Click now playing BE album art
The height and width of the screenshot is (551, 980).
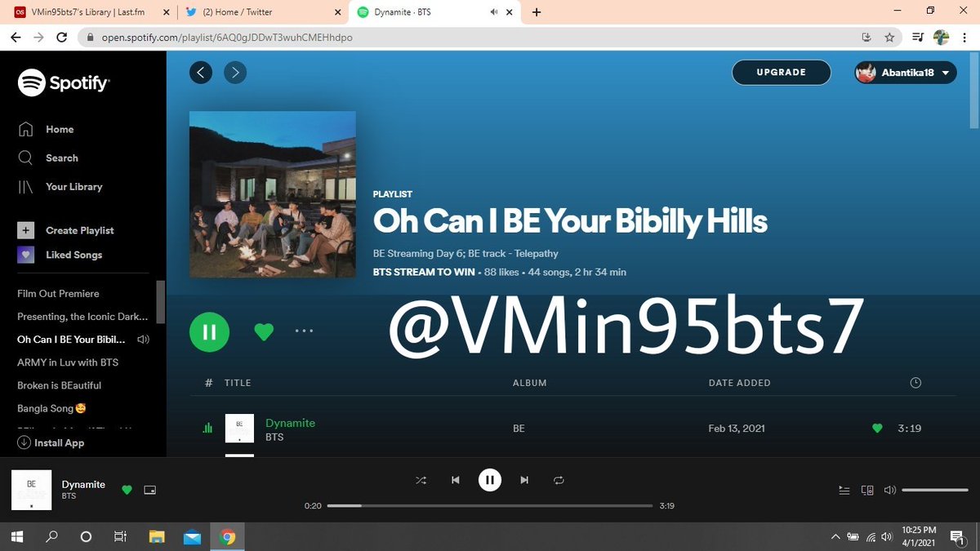coord(31,490)
